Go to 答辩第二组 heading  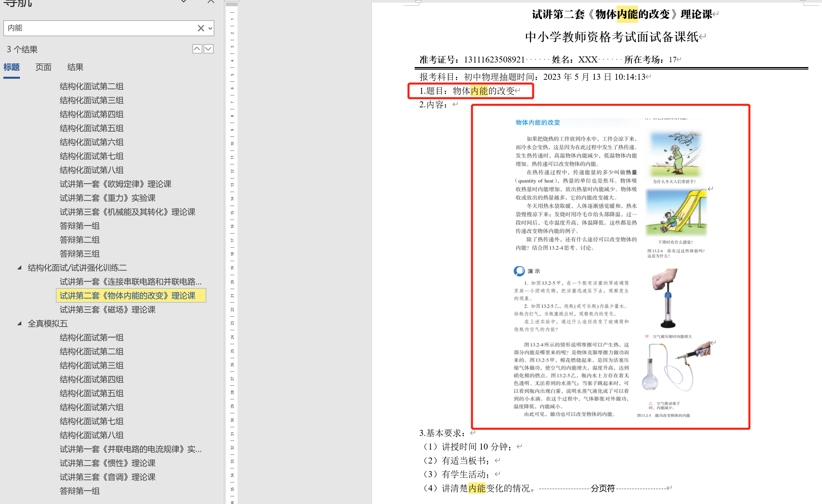79,240
